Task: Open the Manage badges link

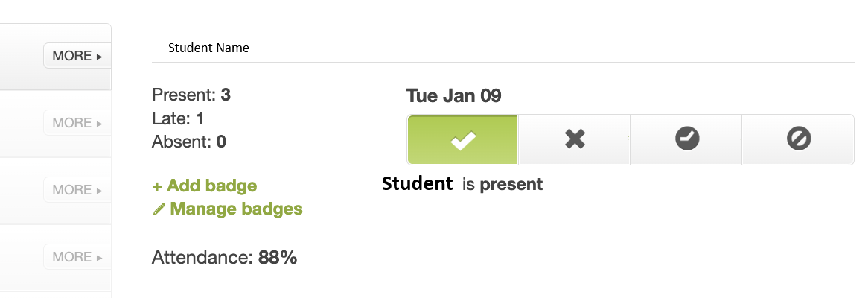Action: pyautogui.click(x=228, y=209)
